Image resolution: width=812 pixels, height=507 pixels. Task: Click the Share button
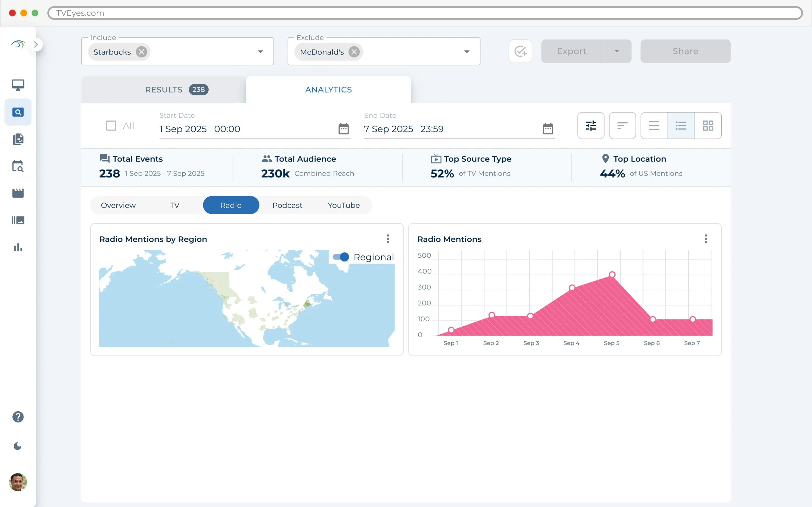[685, 51]
